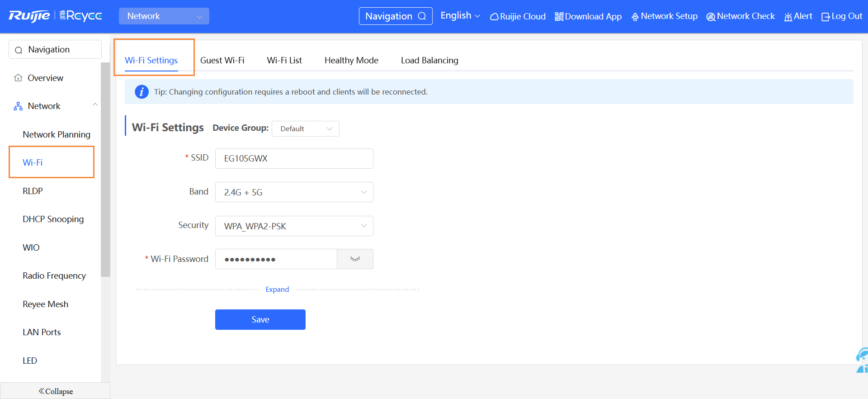This screenshot has width=868, height=399.
Task: Open the Security type dropdown
Action: (x=294, y=226)
